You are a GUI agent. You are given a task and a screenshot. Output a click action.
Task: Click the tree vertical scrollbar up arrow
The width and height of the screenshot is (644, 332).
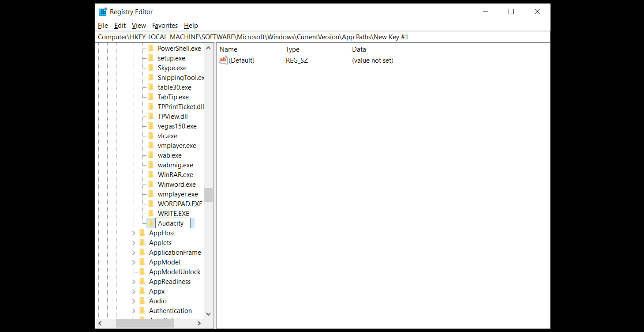click(209, 48)
